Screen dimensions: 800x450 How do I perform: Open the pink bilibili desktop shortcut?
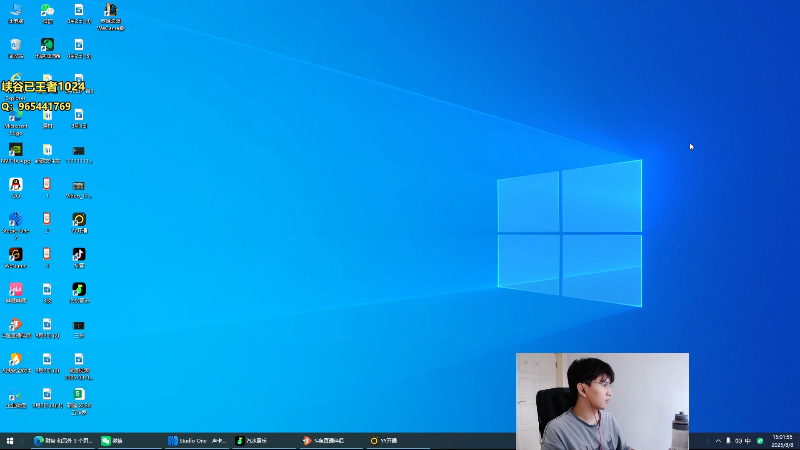click(16, 293)
